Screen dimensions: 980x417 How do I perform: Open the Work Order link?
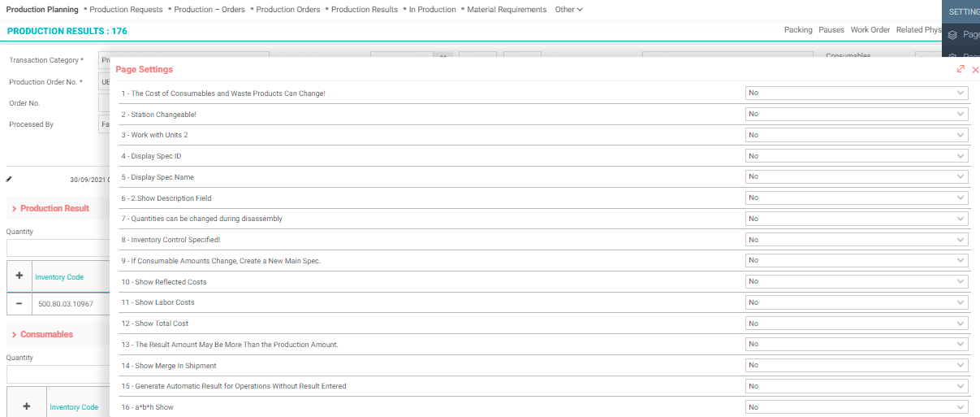point(870,30)
